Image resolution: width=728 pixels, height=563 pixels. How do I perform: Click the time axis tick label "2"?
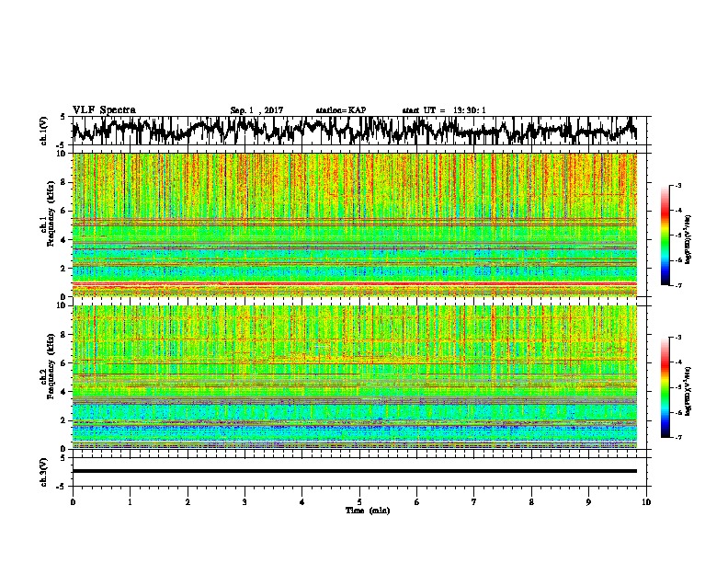[x=188, y=502]
